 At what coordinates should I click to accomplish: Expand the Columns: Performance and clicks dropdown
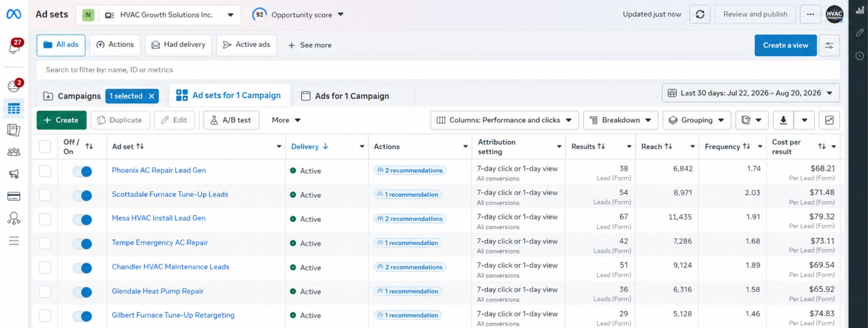[505, 120]
